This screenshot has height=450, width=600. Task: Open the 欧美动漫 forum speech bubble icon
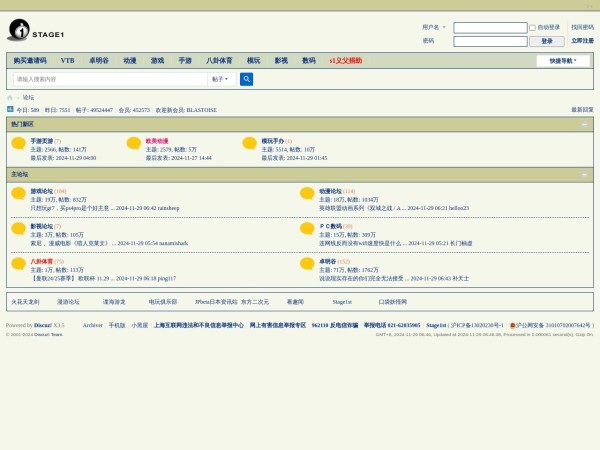coord(134,144)
